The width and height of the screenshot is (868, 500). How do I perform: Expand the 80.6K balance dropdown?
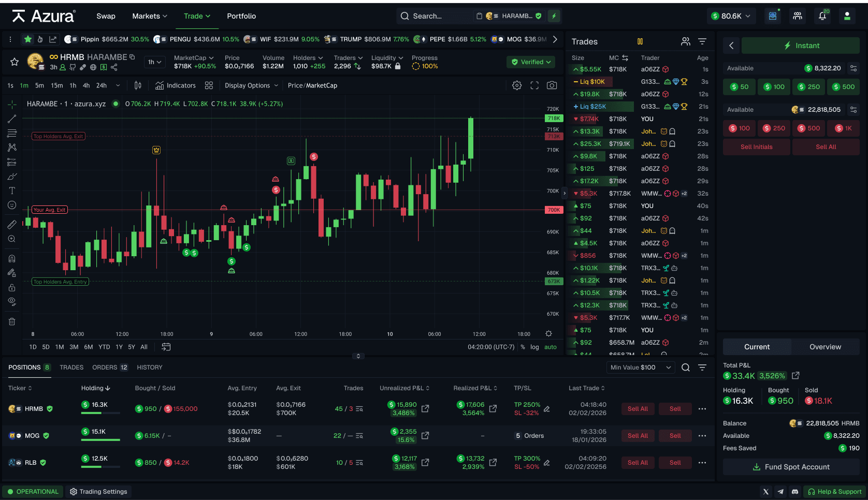[x=731, y=16]
